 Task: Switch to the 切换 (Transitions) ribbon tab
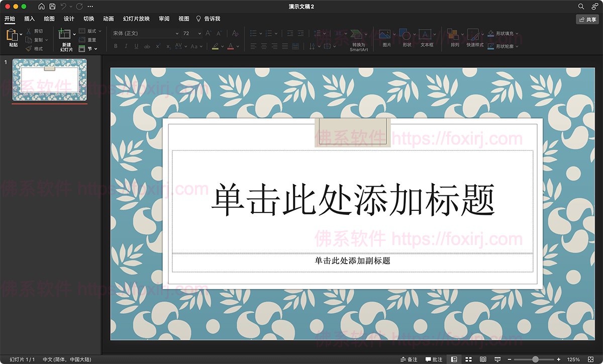point(88,19)
